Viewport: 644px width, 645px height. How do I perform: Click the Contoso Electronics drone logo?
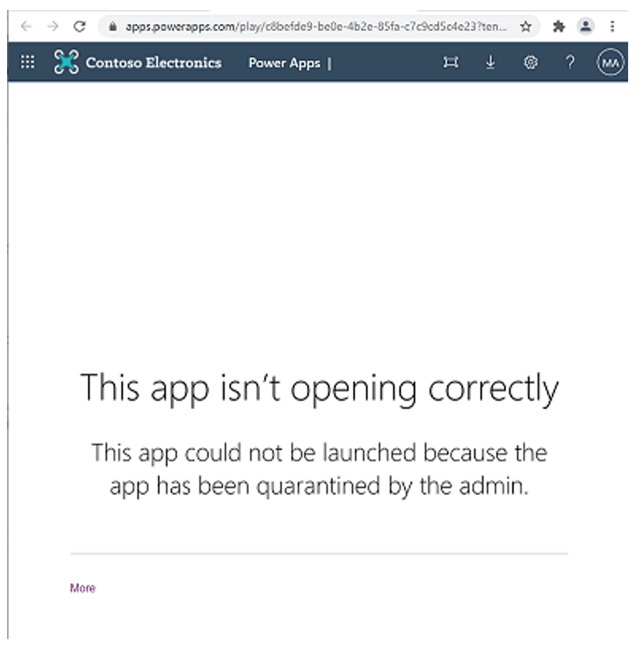tap(66, 62)
